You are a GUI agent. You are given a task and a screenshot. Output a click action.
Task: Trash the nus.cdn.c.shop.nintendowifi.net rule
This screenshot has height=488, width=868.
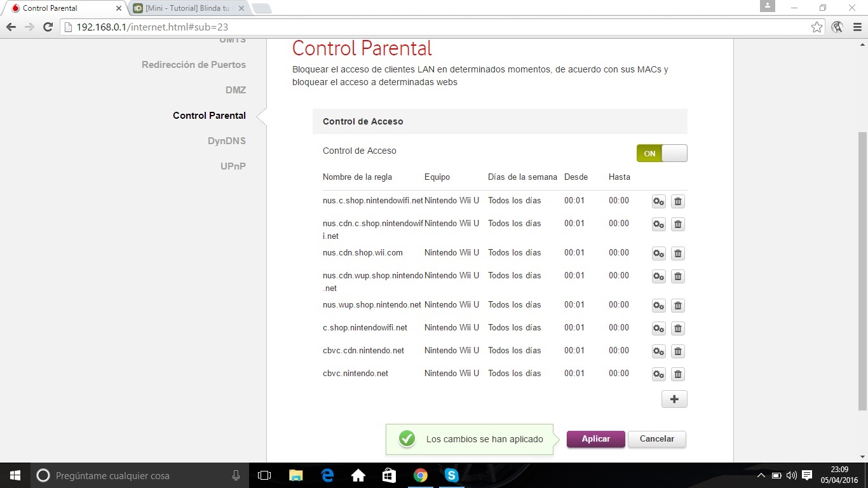click(678, 224)
